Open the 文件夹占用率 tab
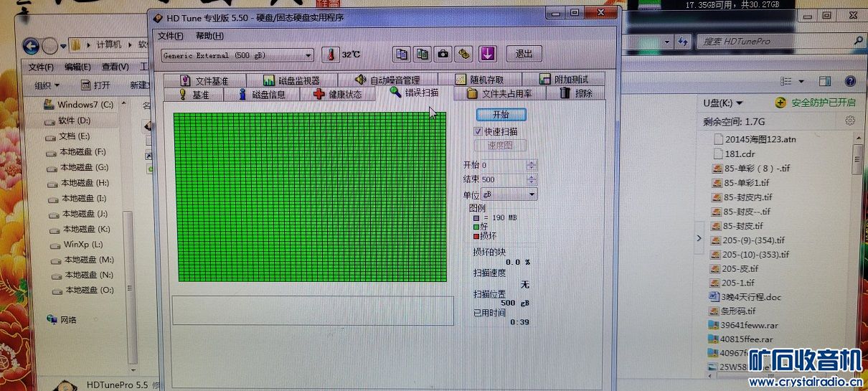 499,93
